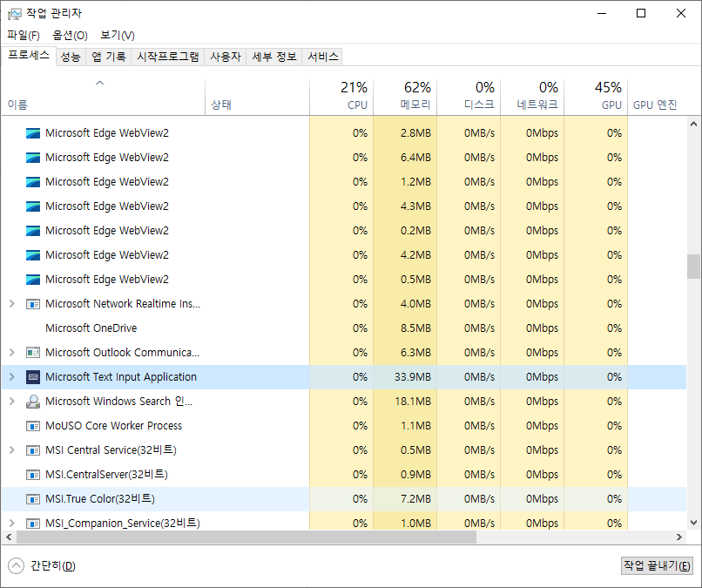The image size is (702, 588).
Task: Click the horizontal scrollbar right arrow
Action: pos(680,537)
